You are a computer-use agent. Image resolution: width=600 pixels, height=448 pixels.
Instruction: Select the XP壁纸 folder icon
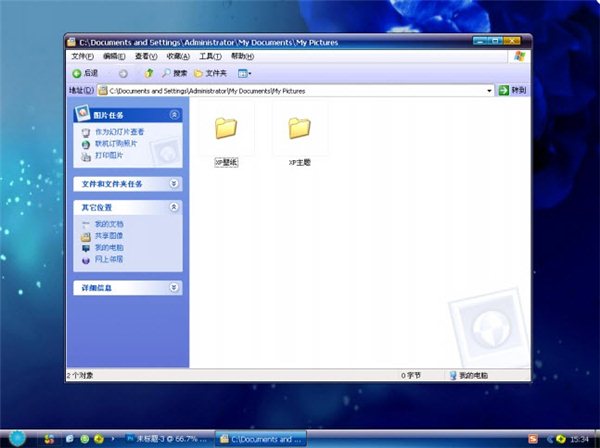pos(226,128)
